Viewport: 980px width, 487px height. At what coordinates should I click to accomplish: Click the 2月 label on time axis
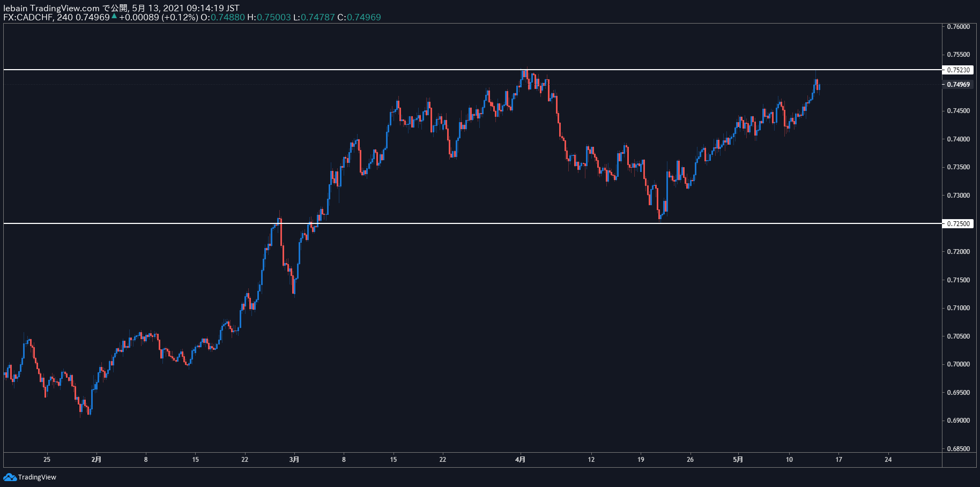click(x=96, y=459)
